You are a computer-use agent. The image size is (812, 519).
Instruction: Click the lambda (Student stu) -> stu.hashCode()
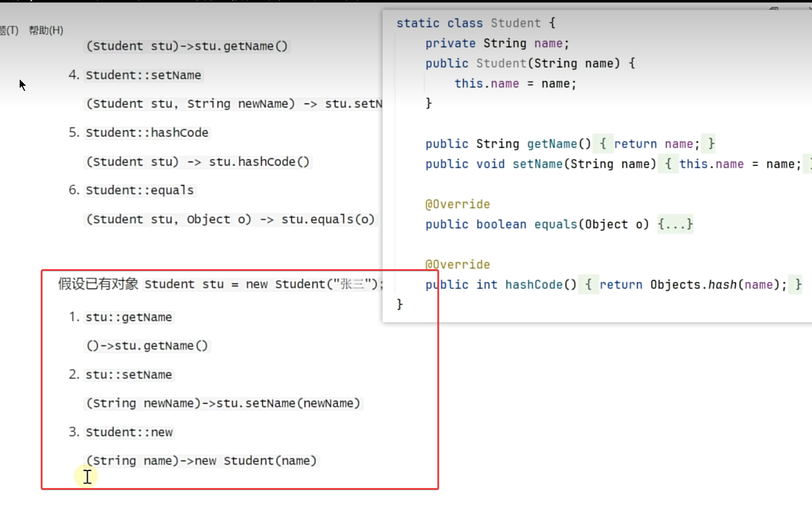198,162
